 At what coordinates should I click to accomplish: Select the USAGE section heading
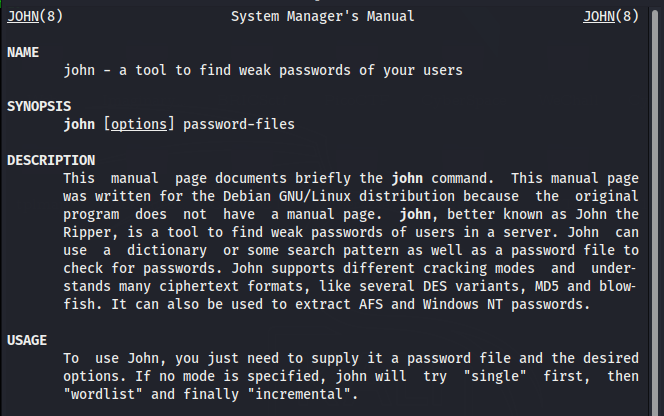coord(27,340)
